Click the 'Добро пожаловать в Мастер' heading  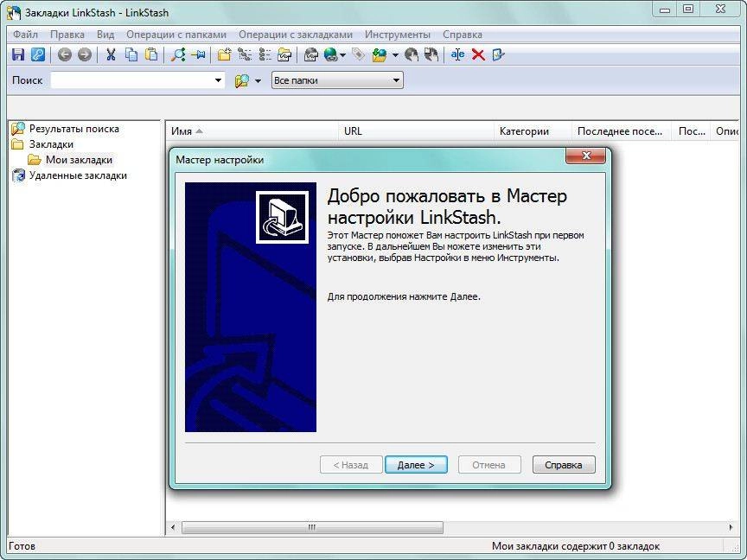point(447,196)
